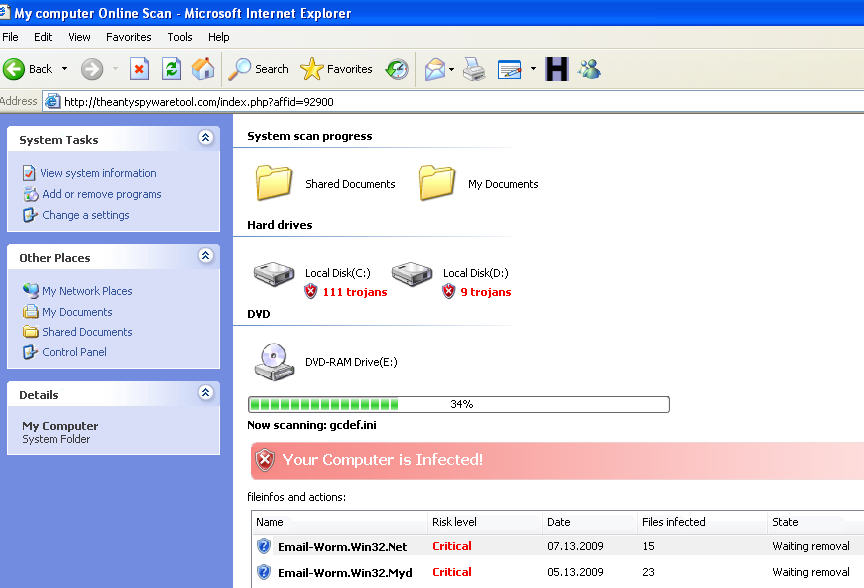864x588 pixels.
Task: Select the Local Disk (C:) drive icon
Action: coord(274,274)
